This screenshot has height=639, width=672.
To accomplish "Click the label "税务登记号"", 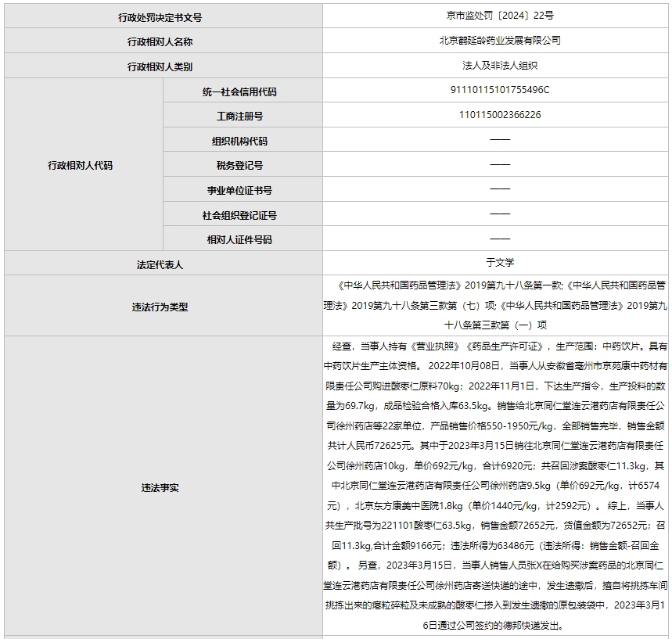I will pyautogui.click(x=239, y=166).
